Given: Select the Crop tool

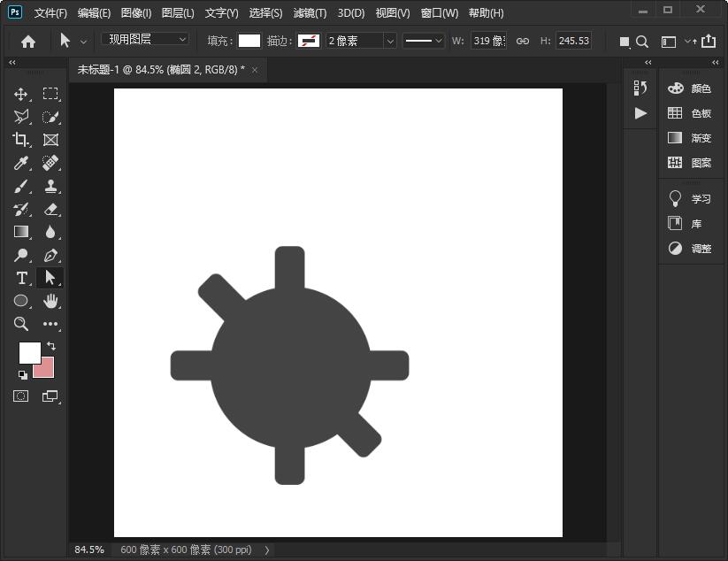Looking at the screenshot, I should point(21,140).
